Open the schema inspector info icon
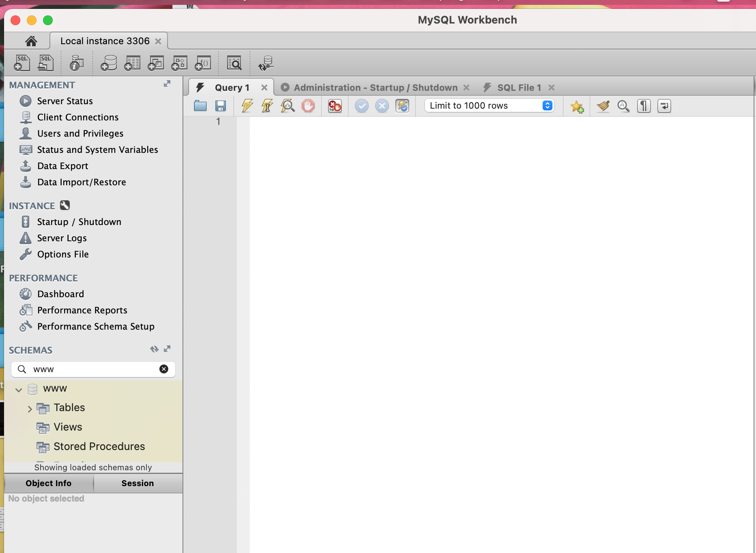The width and height of the screenshot is (756, 553). click(77, 63)
